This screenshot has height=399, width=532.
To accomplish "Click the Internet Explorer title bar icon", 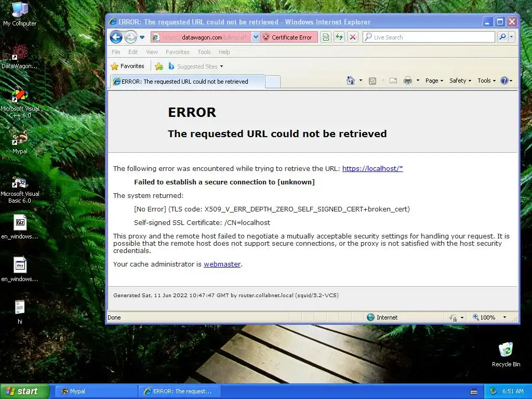I will coord(113,22).
